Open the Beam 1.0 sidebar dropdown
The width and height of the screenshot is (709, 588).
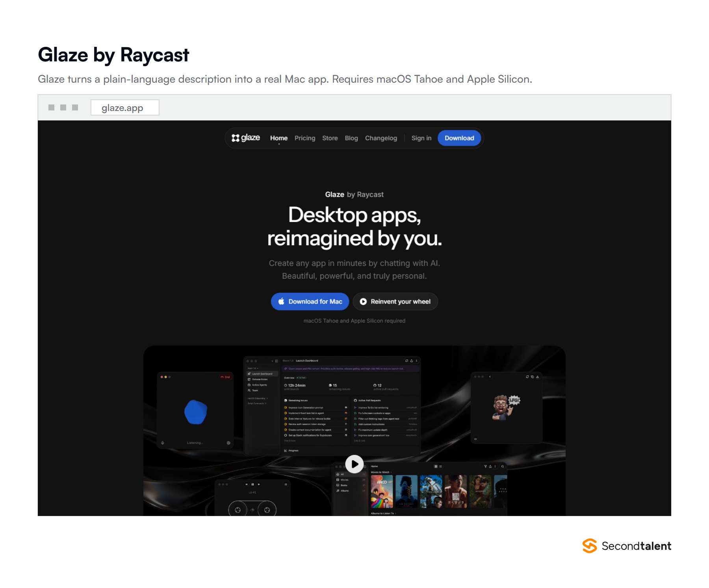click(x=253, y=368)
